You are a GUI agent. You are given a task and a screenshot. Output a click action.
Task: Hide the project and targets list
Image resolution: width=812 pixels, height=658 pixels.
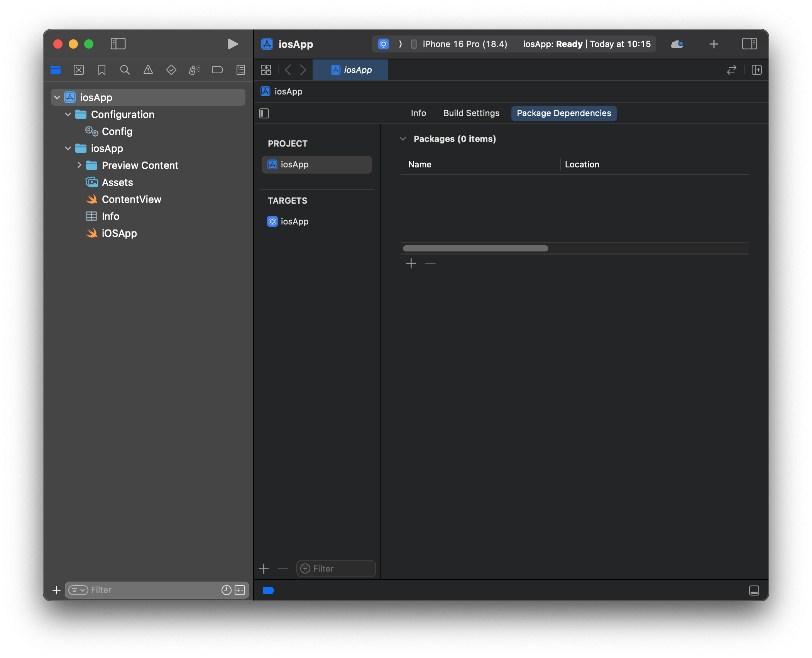click(264, 113)
